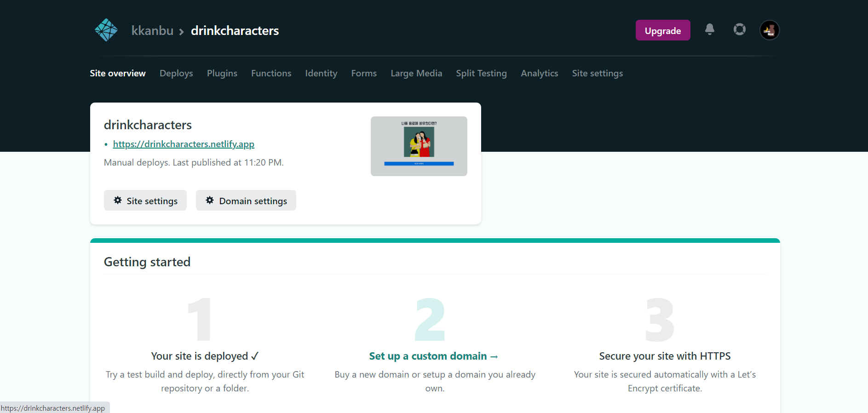Click drinkcharacters breadcrumb title
This screenshot has height=413, width=868.
[235, 30]
